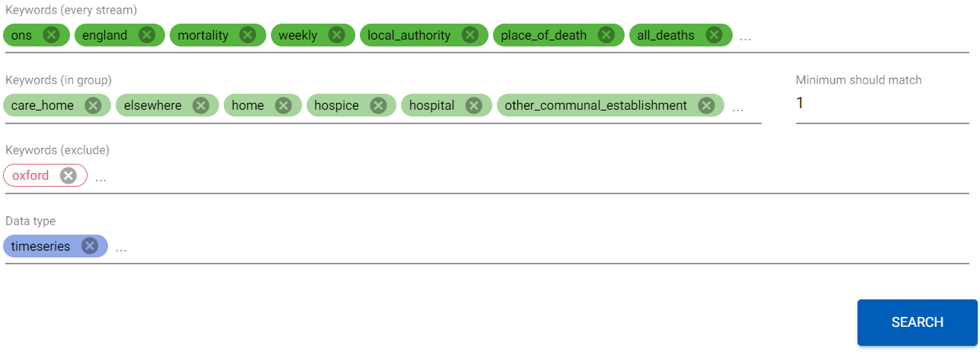Viewport: 980px width, 355px height.
Task: Delete the 'place_of_death' chip with its X
Action: pyautogui.click(x=606, y=35)
